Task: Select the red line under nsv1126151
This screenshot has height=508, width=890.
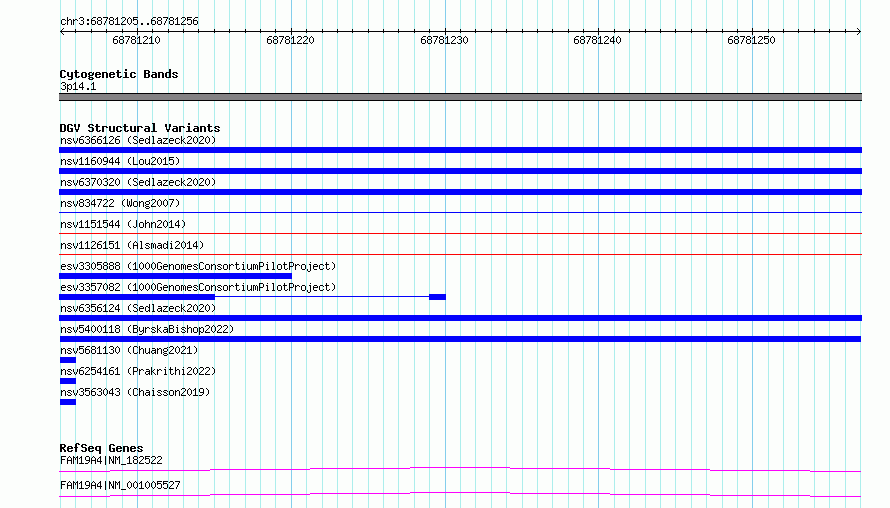Action: coord(460,254)
